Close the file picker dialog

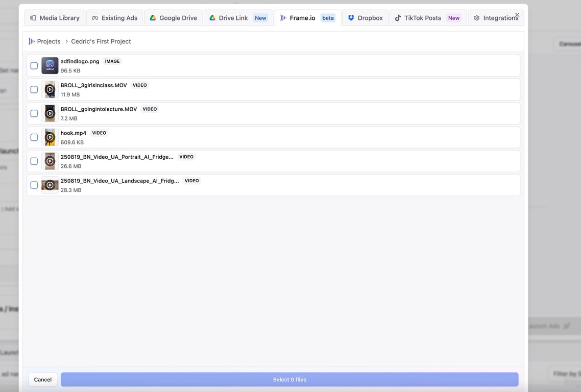point(517,15)
